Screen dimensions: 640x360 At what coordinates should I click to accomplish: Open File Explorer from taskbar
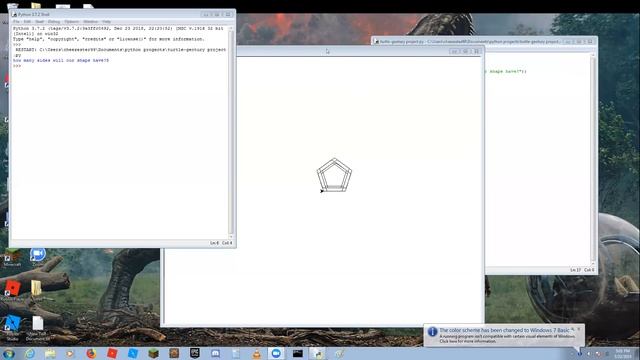click(x=50, y=353)
